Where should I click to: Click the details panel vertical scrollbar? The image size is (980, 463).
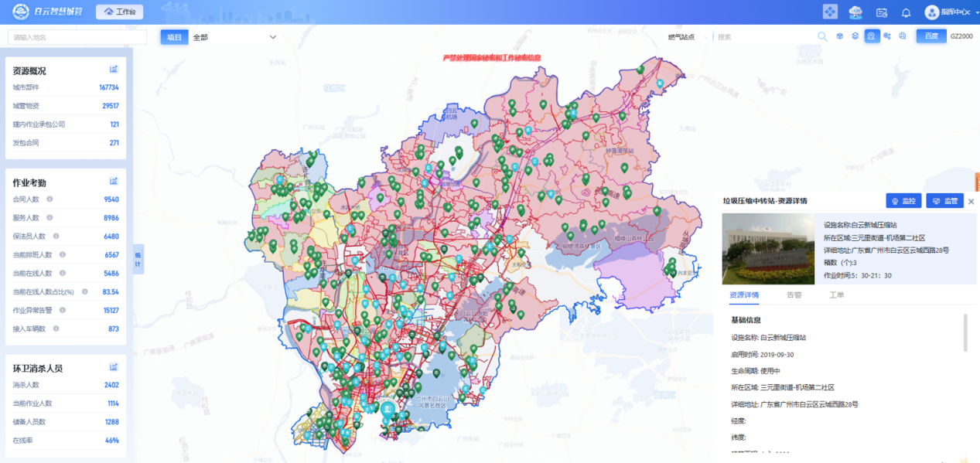point(965,332)
